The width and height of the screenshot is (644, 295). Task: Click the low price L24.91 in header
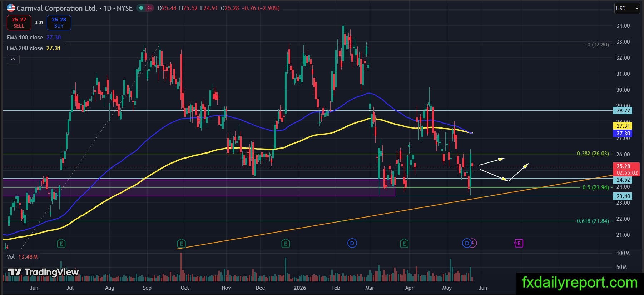tap(209, 8)
